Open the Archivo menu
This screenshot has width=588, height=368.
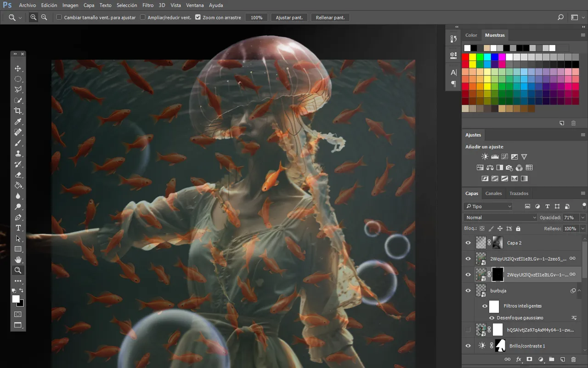coord(28,5)
